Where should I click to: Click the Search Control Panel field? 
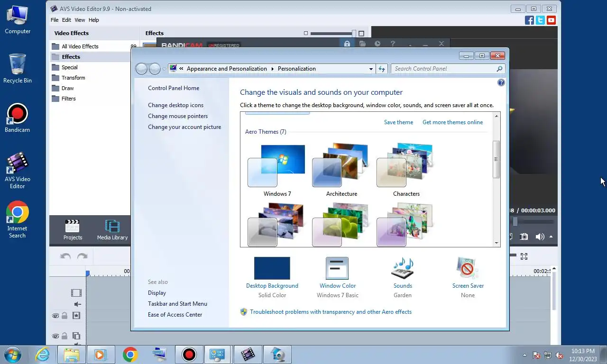coord(448,69)
